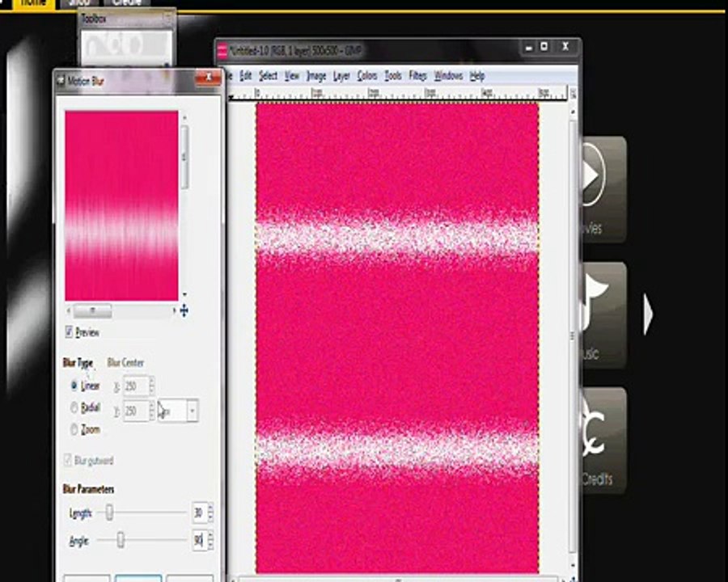Open the Select menu

click(268, 76)
